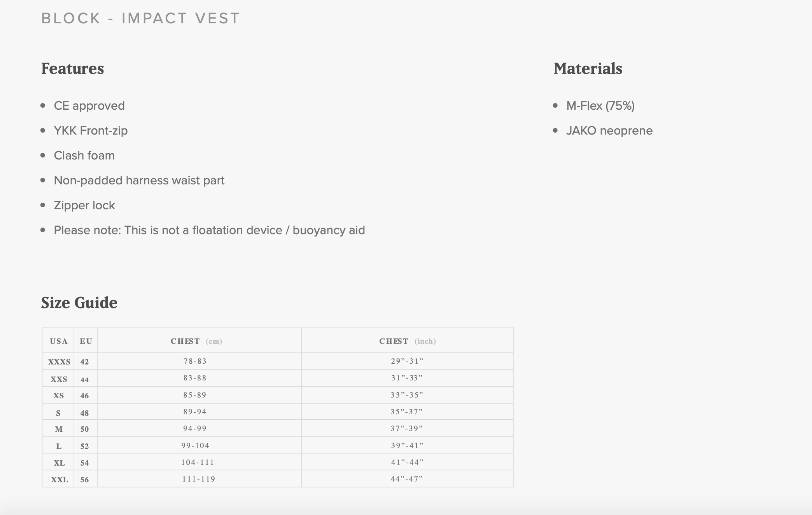This screenshot has width=812, height=515.
Task: Click the 41"-44" inch cell for XL
Action: click(x=407, y=462)
